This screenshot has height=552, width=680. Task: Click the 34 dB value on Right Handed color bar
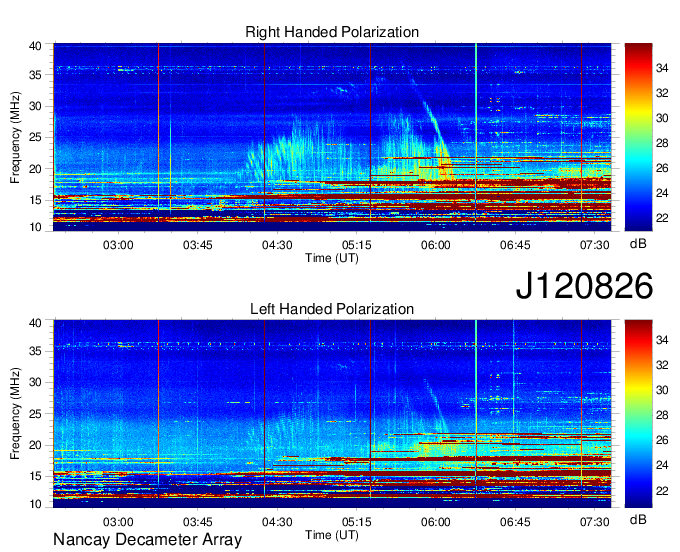[x=662, y=68]
